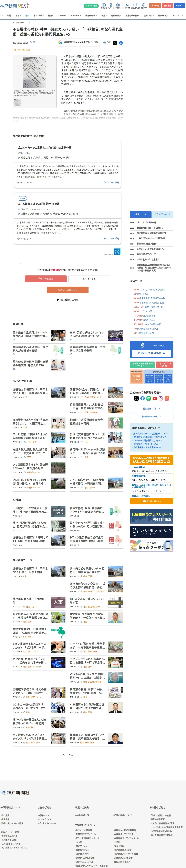The height and width of the screenshot is (868, 186).
Task: Open the バックナンバー banner
Action: tap(165, 365)
